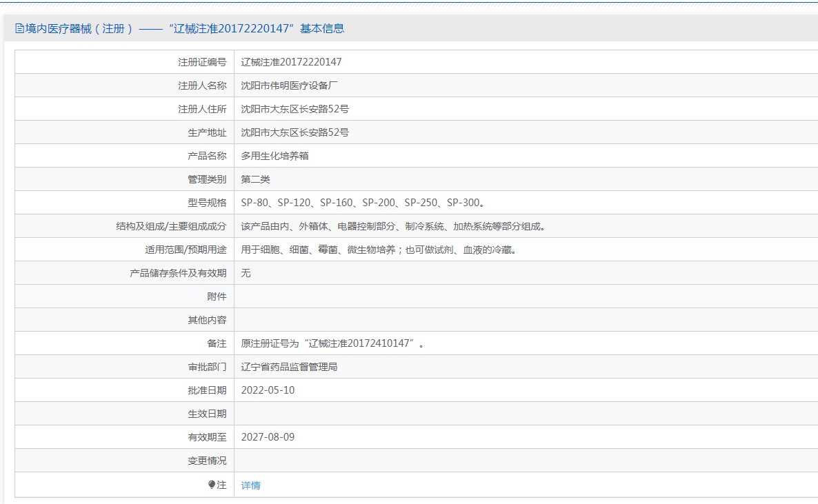Click the approval date 2022-05-10
818x504 pixels.
tap(268, 390)
